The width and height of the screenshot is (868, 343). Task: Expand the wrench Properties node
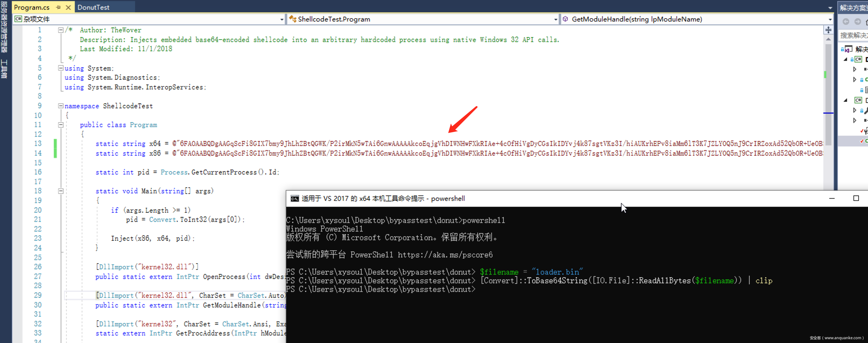854,110
